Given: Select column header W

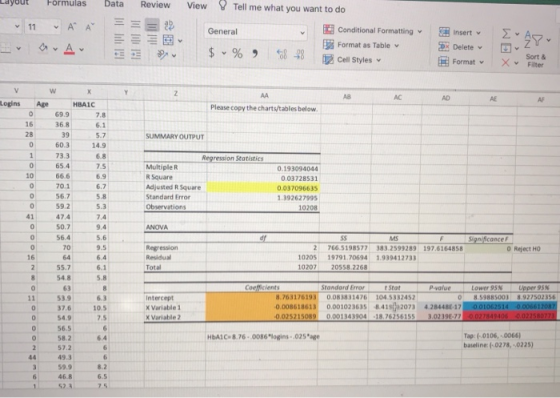Looking at the screenshot, I should 53,91.
